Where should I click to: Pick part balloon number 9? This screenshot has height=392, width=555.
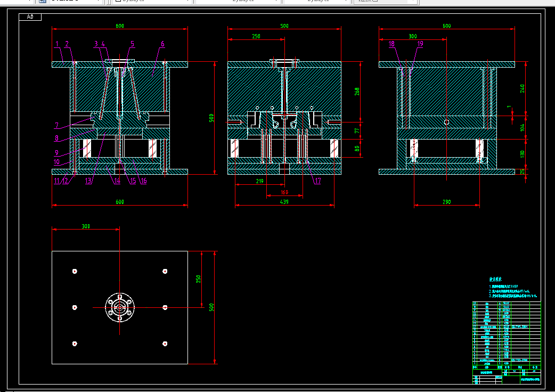click(56, 152)
